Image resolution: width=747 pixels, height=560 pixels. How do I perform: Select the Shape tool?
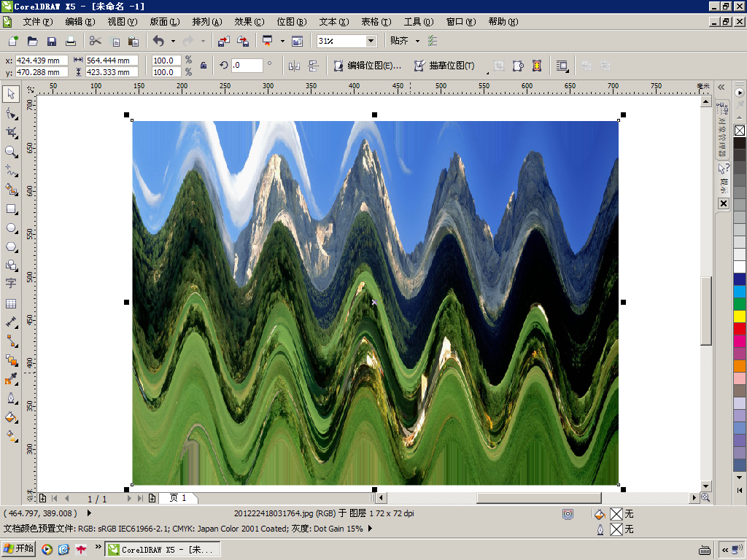[x=11, y=113]
